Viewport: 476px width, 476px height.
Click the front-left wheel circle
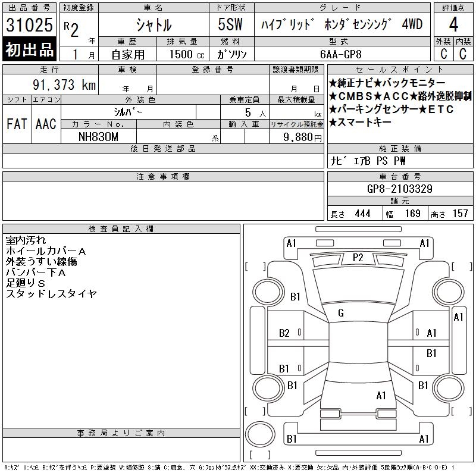point(268,292)
